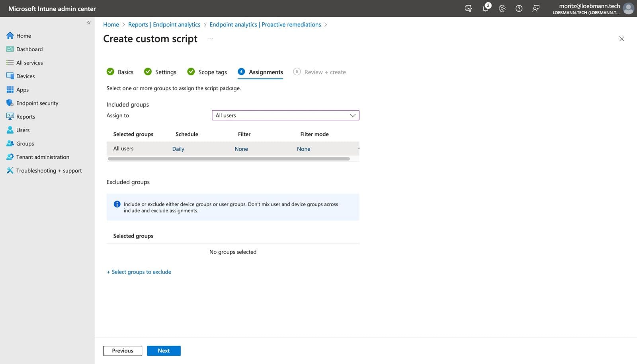The height and width of the screenshot is (364, 637).
Task: Select the Assignments step
Action: pos(260,72)
